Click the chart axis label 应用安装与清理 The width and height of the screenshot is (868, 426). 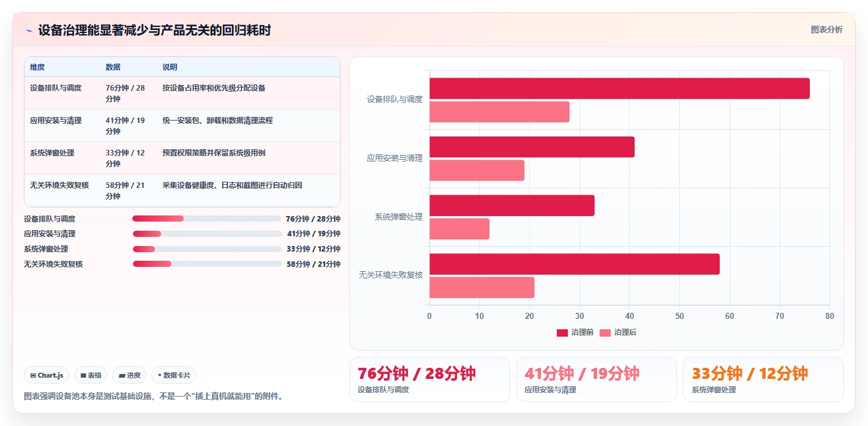click(394, 158)
